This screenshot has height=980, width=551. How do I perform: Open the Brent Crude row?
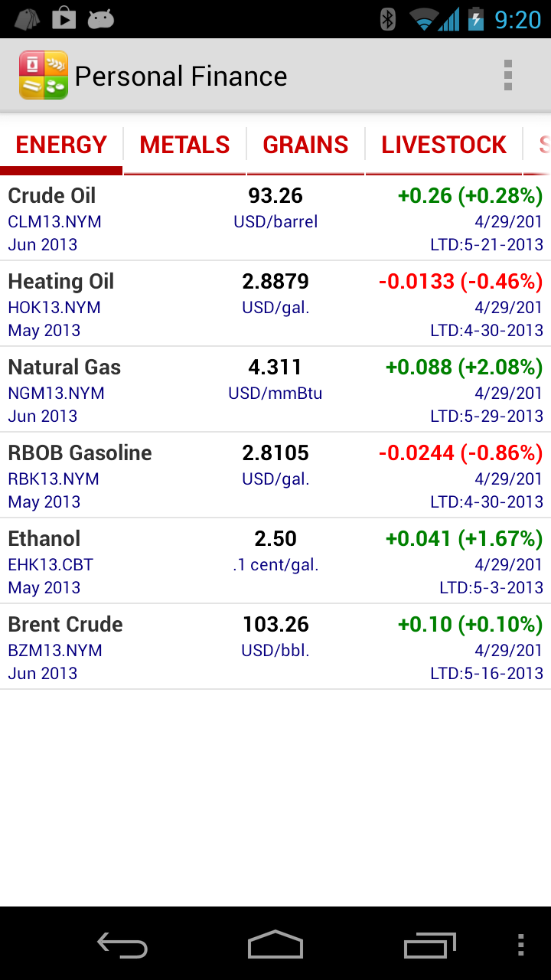[275, 648]
